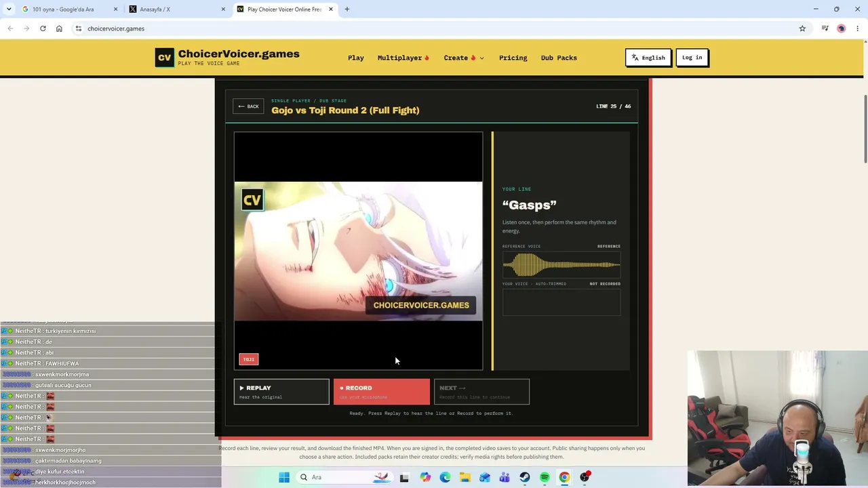The width and height of the screenshot is (868, 488).
Task: Click the NEXT button to continue
Action: (x=481, y=392)
